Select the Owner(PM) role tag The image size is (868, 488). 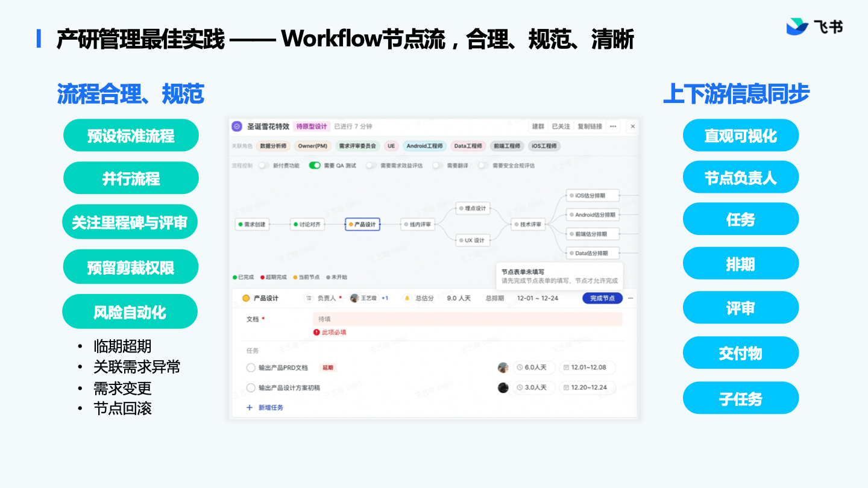pyautogui.click(x=313, y=146)
